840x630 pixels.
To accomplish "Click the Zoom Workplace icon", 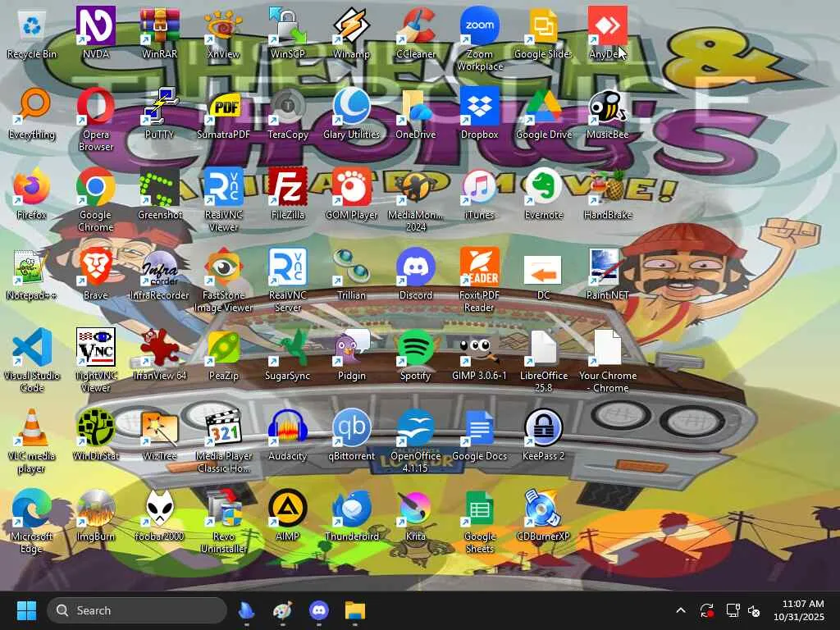I will coord(479,25).
